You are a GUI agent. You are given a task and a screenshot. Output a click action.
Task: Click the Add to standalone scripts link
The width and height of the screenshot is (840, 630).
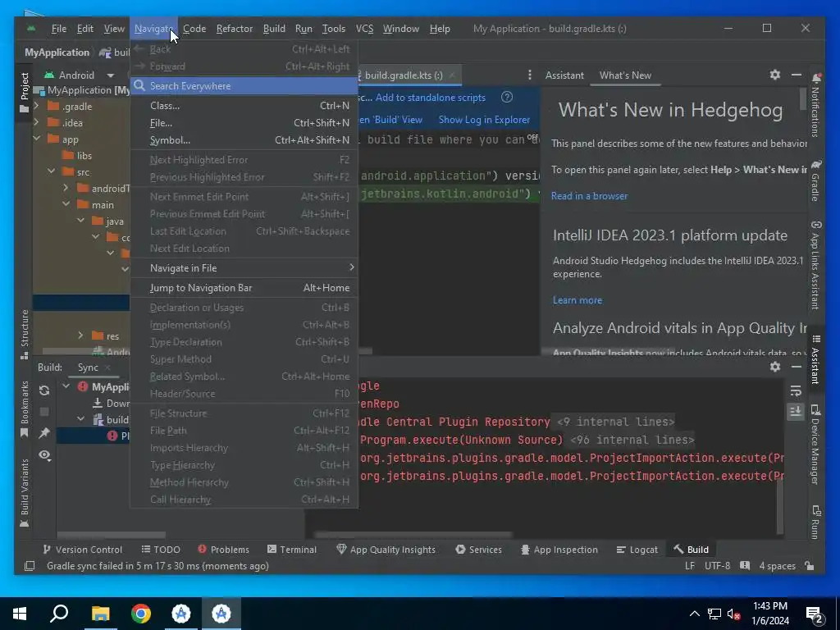tap(430, 98)
